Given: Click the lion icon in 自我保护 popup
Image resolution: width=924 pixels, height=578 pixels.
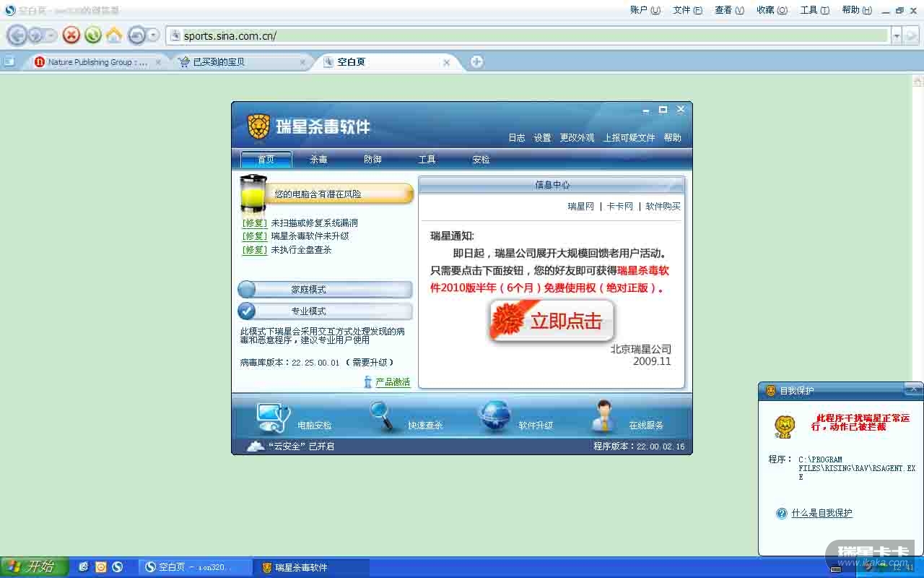Looking at the screenshot, I should pyautogui.click(x=784, y=426).
